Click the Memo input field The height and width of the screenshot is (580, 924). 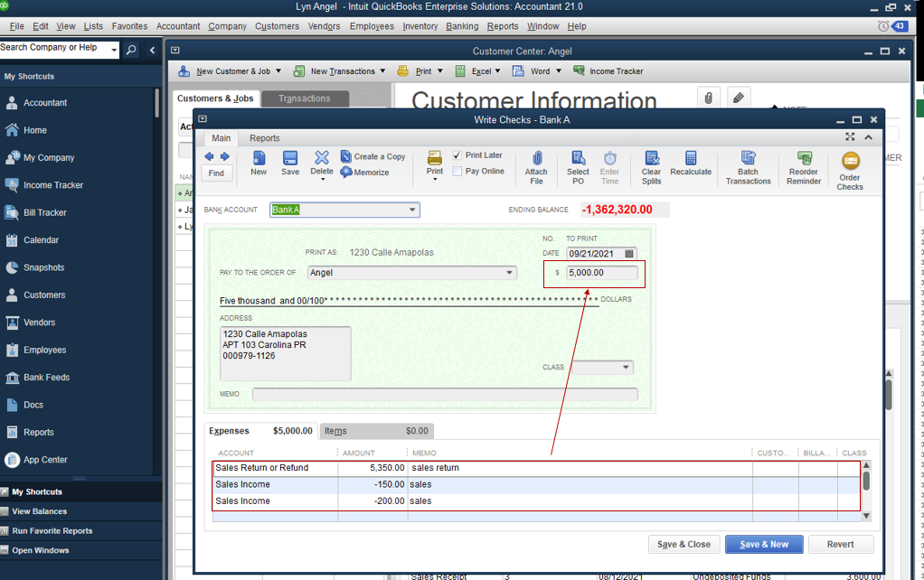tap(445, 394)
